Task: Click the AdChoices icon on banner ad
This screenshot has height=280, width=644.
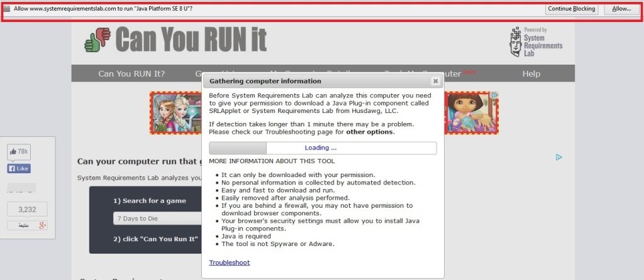Action: (495, 95)
